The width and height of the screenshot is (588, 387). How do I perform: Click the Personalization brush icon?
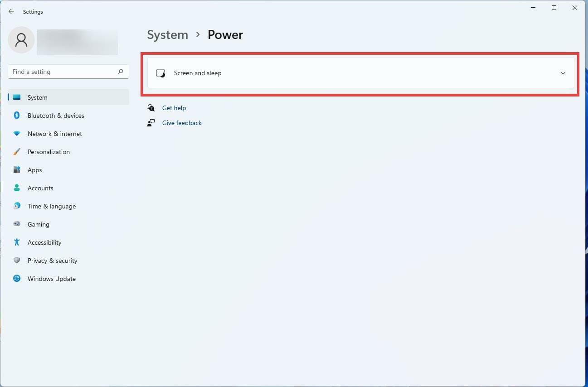coord(17,152)
